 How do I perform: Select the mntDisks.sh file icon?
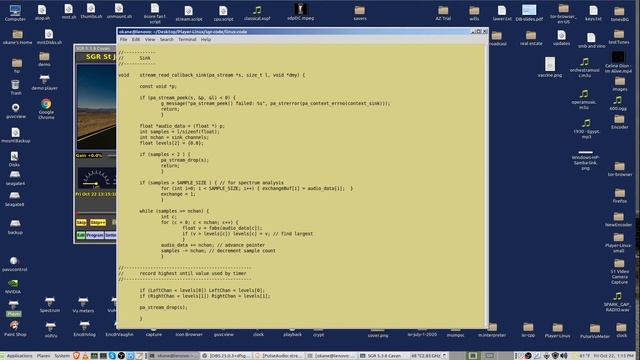(49, 37)
